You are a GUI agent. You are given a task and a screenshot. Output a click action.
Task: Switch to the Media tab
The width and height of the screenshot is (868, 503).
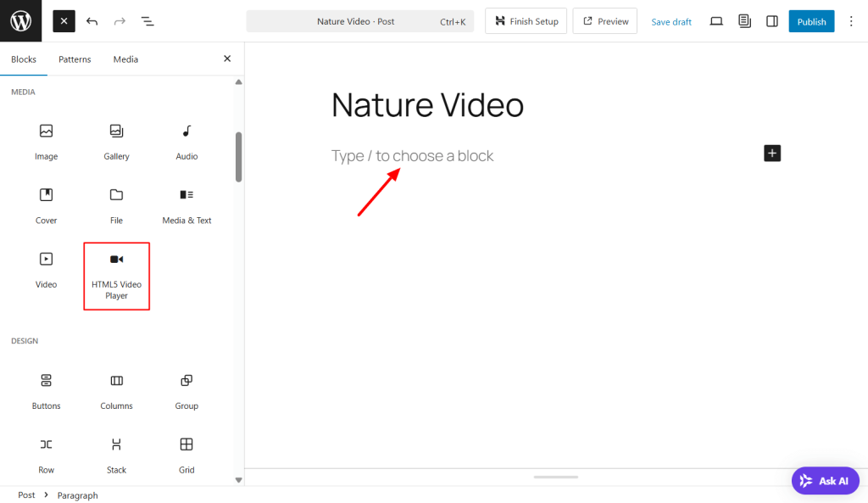pos(125,59)
